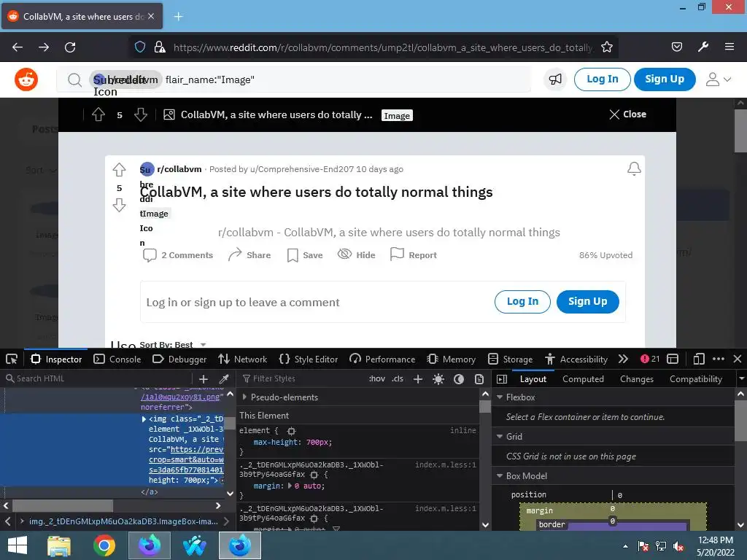Open the Storage tab

point(510,359)
